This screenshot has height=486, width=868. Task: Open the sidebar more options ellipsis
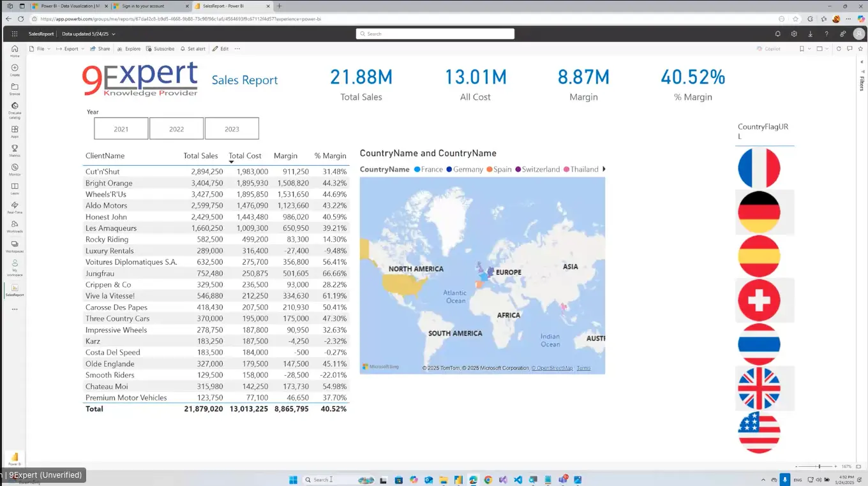coord(15,309)
